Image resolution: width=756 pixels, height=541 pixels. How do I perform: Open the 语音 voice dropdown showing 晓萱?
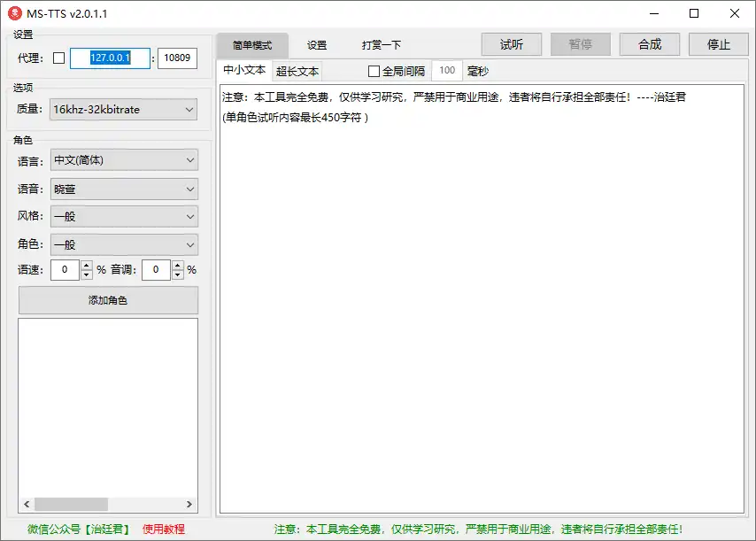[123, 188]
